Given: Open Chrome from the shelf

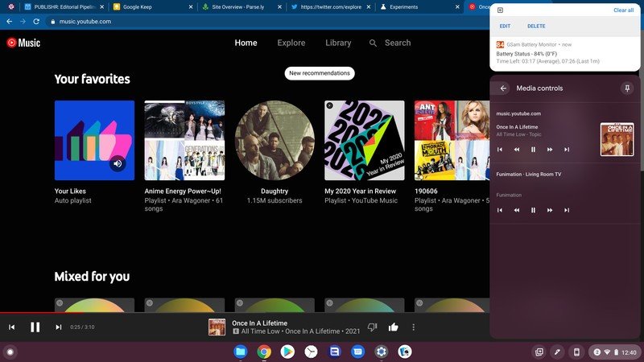Looking at the screenshot, I should [x=264, y=352].
